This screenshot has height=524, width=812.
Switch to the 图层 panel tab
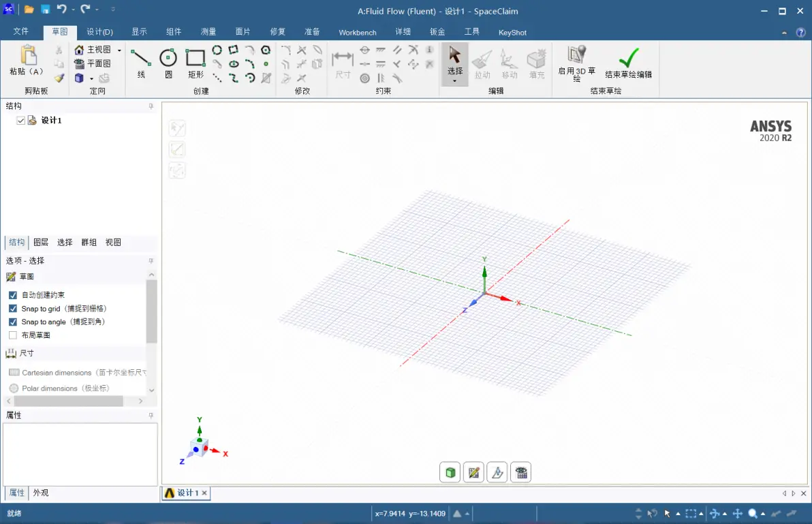pos(40,243)
